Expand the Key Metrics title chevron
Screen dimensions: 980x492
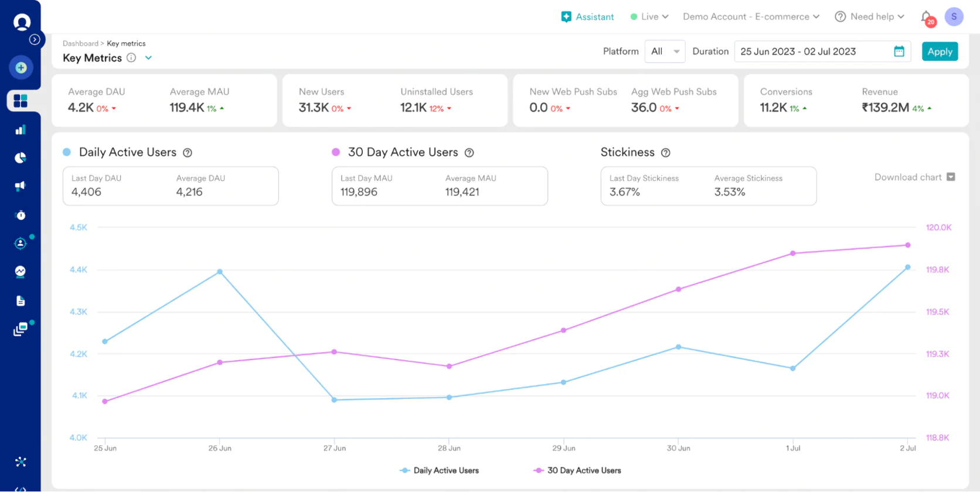click(148, 57)
